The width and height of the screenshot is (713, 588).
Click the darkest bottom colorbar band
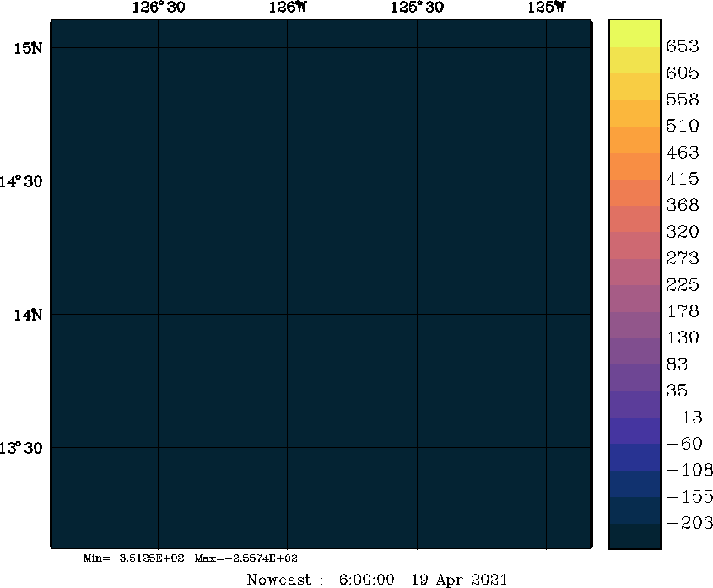(634, 537)
